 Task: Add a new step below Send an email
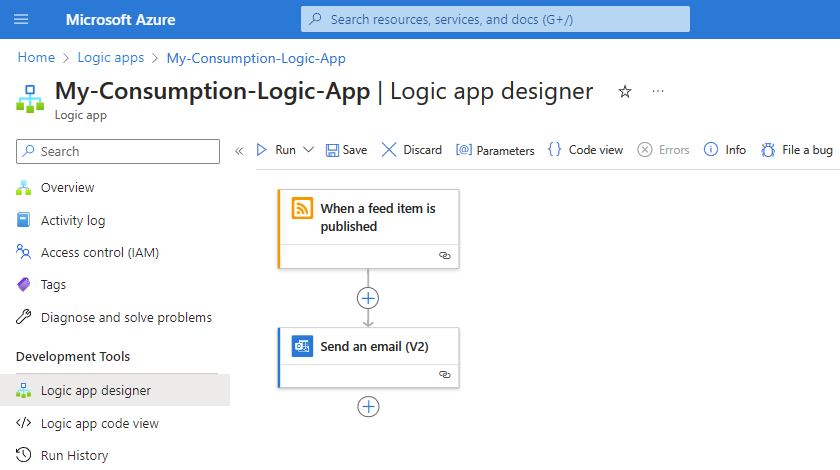point(368,406)
